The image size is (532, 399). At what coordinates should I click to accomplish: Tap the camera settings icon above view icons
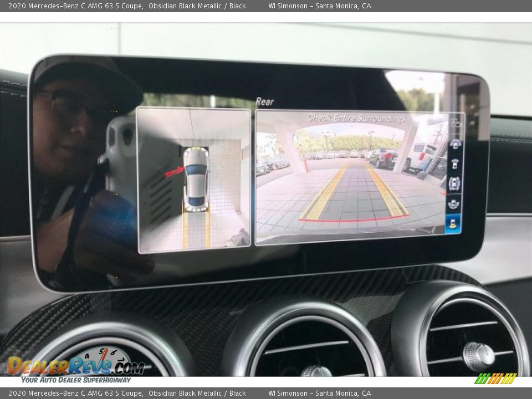coord(456,123)
